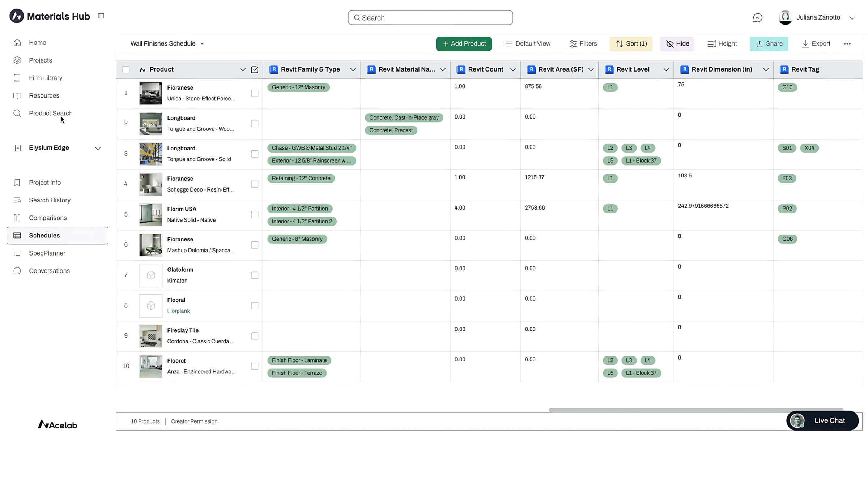This screenshot has width=868, height=488.
Task: Open the chat messages icon in header
Action: [x=757, y=18]
